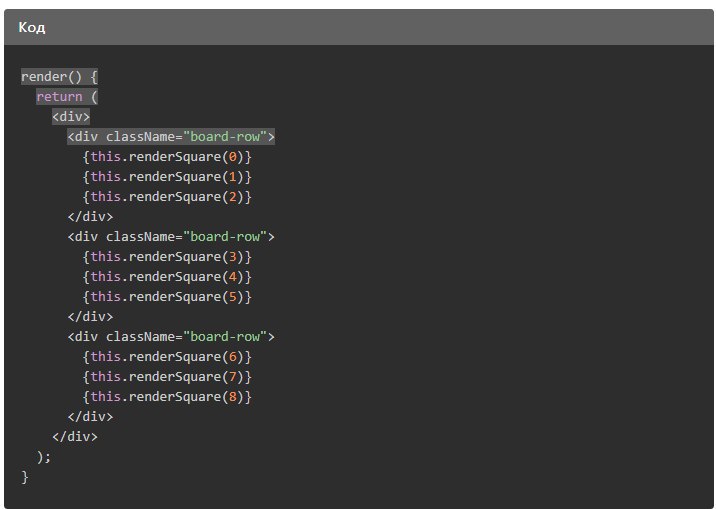This screenshot has height=509, width=716.
Task: Click the final closing brace '}'
Action: pyautogui.click(x=25, y=477)
